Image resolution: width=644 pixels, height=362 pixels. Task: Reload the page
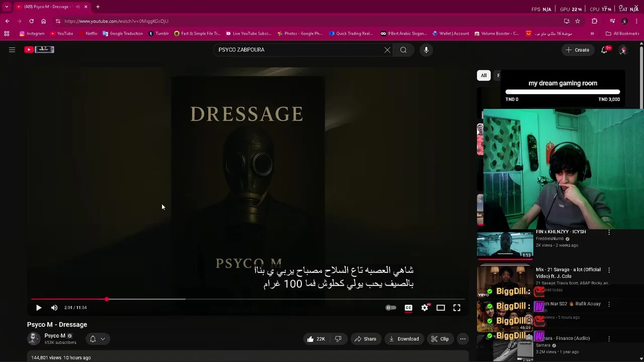click(31, 21)
